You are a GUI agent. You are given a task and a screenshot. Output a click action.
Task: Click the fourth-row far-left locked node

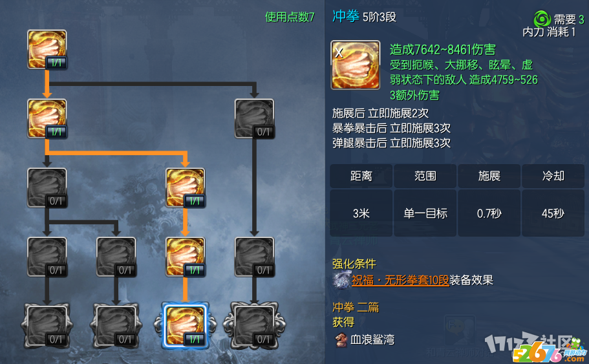(47, 257)
